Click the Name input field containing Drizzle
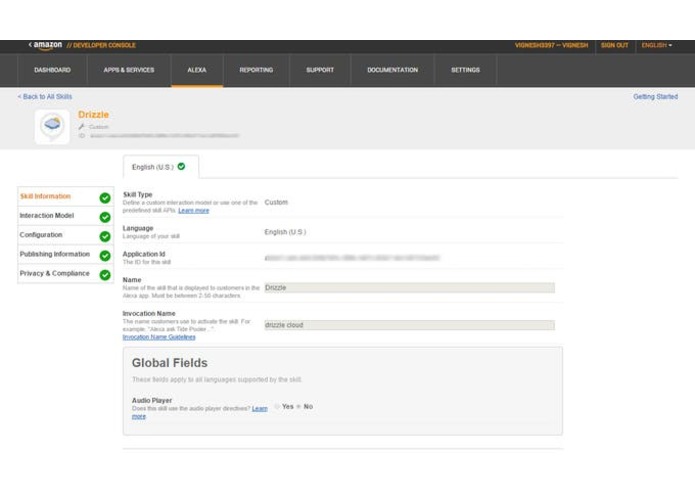Screen dimensions: 695x494 click(410, 288)
